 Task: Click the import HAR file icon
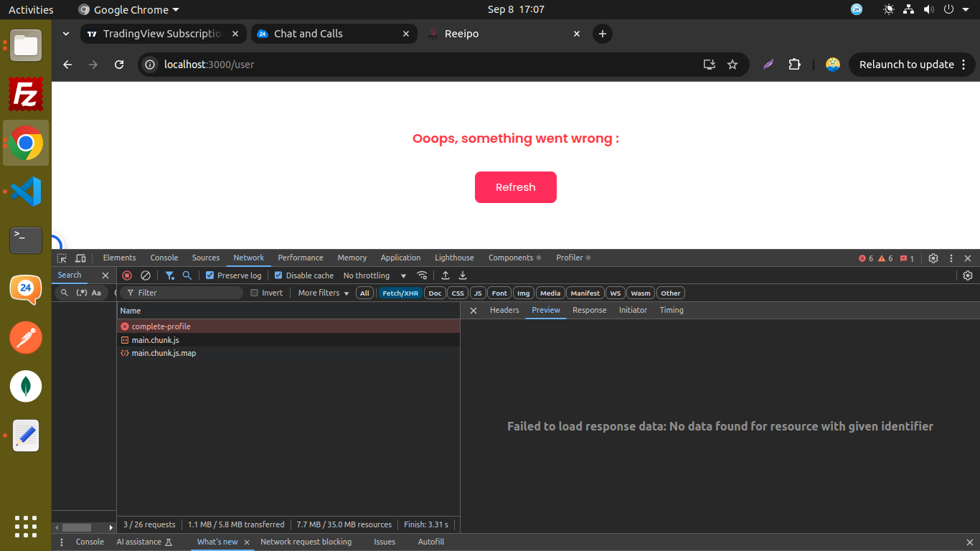coord(446,275)
